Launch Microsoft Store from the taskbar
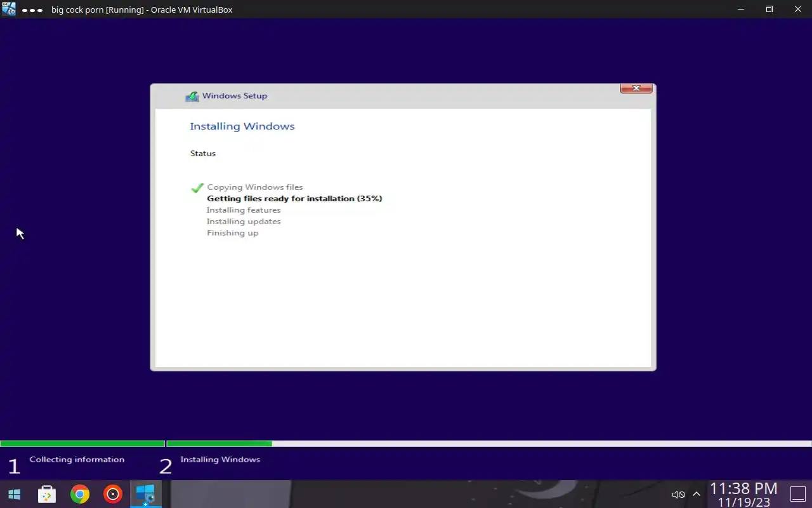Viewport: 812px width, 508px height. [47, 494]
